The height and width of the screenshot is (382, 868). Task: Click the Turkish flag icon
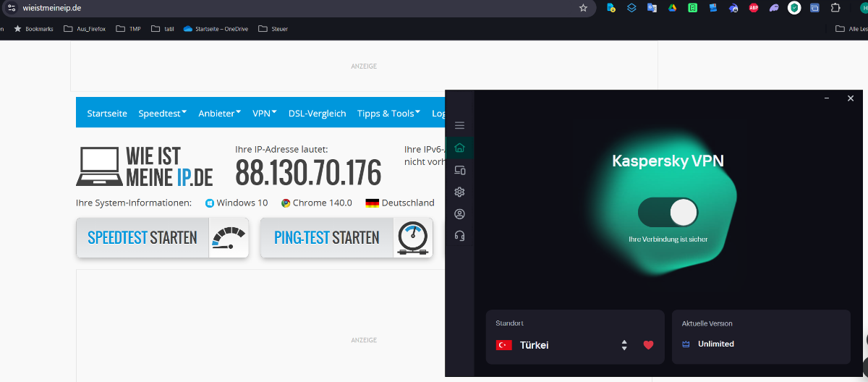503,345
